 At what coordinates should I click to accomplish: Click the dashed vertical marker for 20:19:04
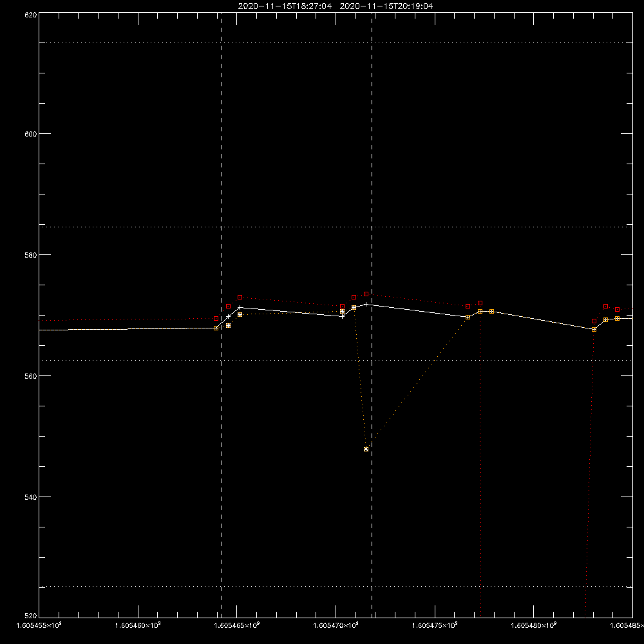(x=372, y=315)
